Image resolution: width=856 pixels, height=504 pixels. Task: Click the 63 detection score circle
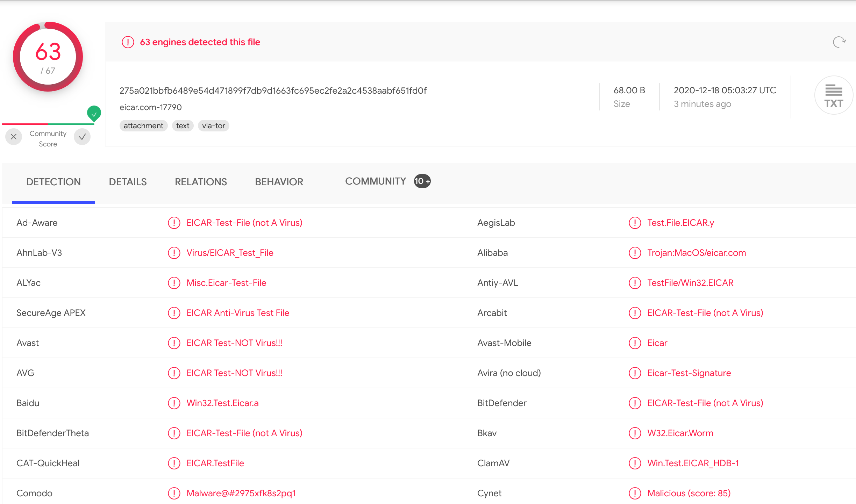pyautogui.click(x=48, y=57)
